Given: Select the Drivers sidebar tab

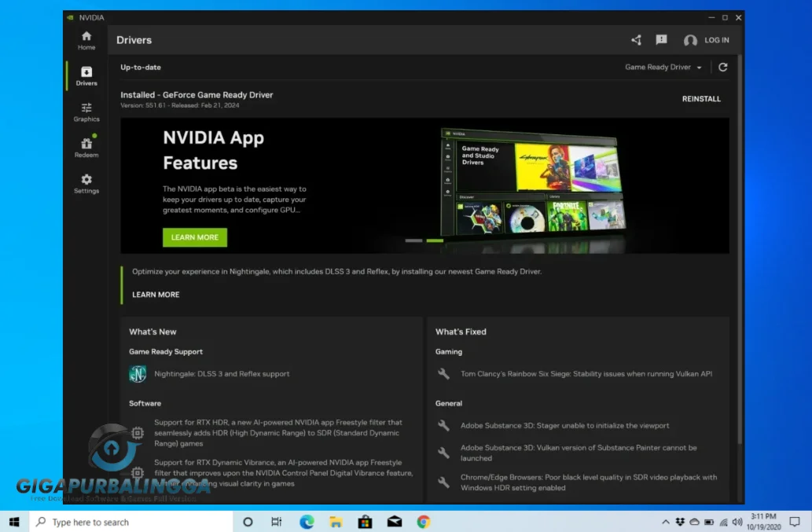Looking at the screenshot, I should click(86, 76).
